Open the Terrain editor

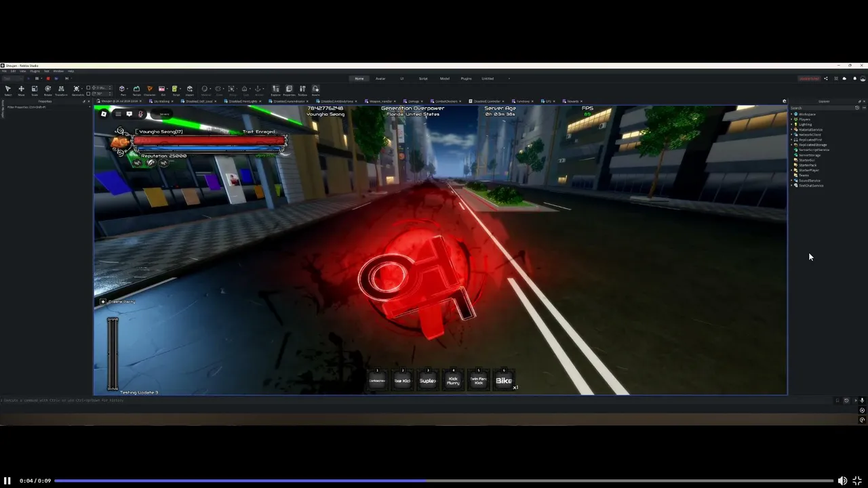tap(136, 90)
